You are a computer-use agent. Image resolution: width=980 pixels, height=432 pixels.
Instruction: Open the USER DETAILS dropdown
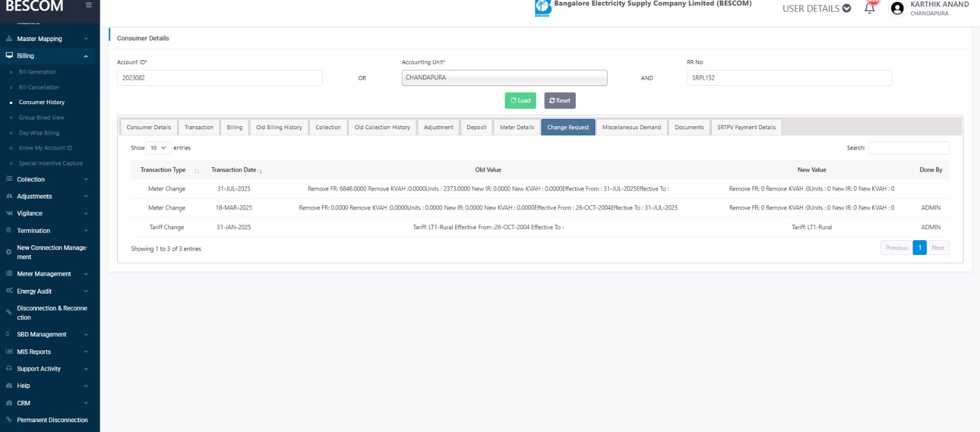[816, 9]
